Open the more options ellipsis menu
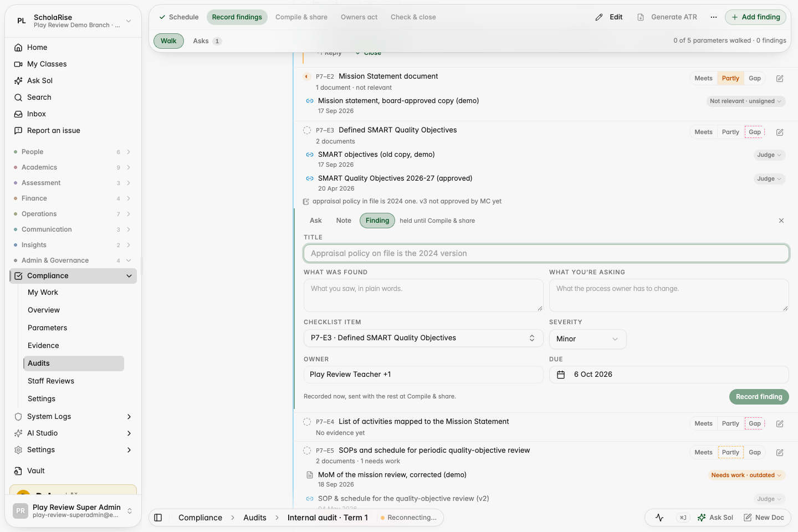The image size is (798, 532). 714,17
